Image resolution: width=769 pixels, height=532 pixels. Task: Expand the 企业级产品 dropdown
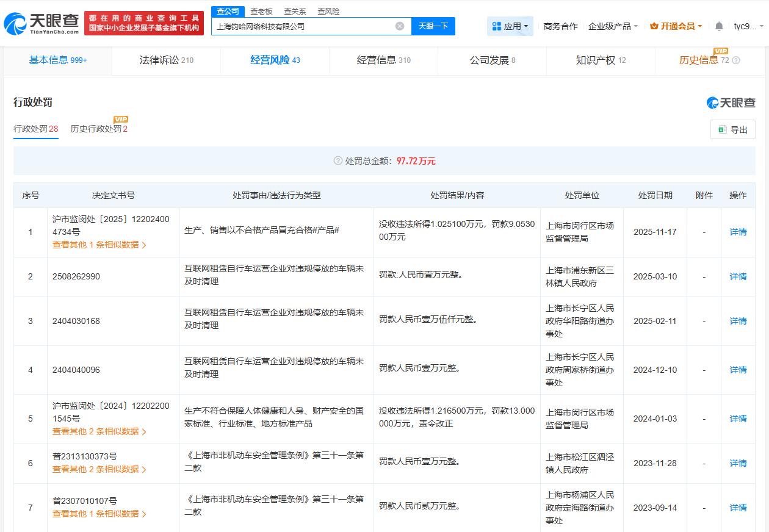coord(613,26)
